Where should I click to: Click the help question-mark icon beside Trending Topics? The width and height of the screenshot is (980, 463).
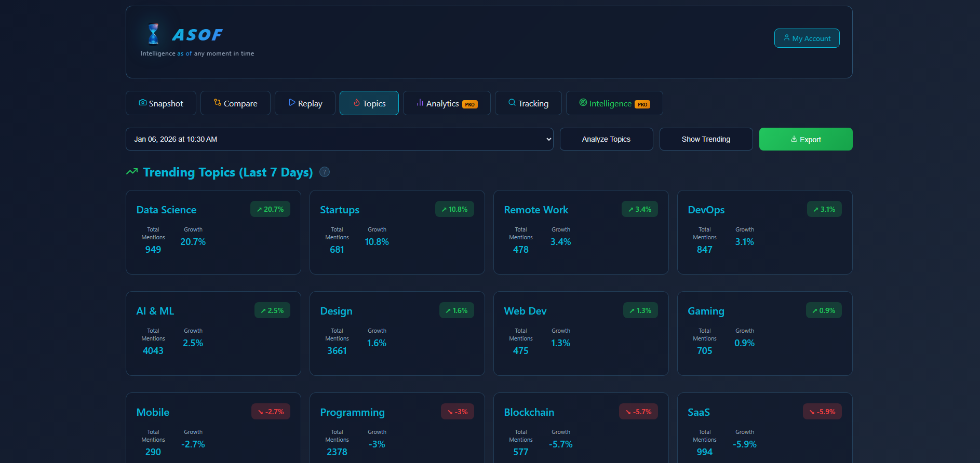pyautogui.click(x=325, y=172)
